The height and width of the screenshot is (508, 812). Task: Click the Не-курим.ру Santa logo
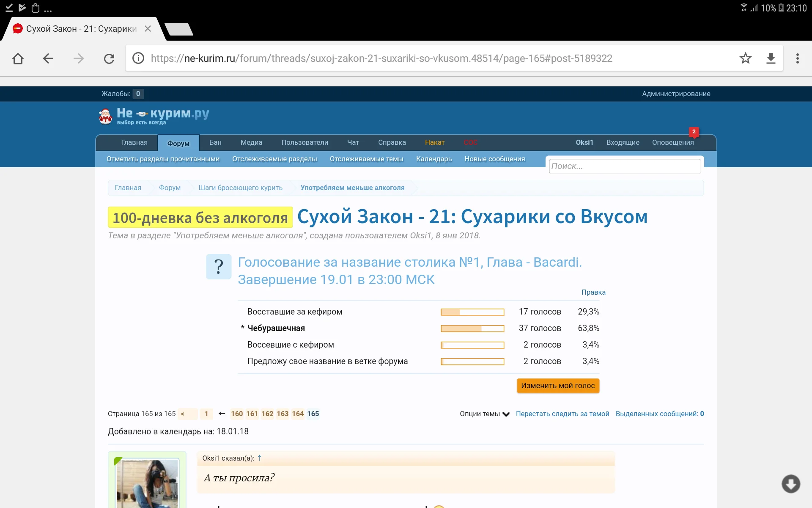(106, 115)
